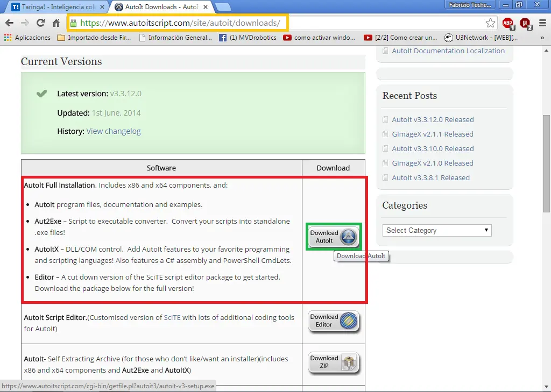Screen dimensions: 551x392
Task: Open the Aplicaciones apps shortcut
Action: [27, 38]
